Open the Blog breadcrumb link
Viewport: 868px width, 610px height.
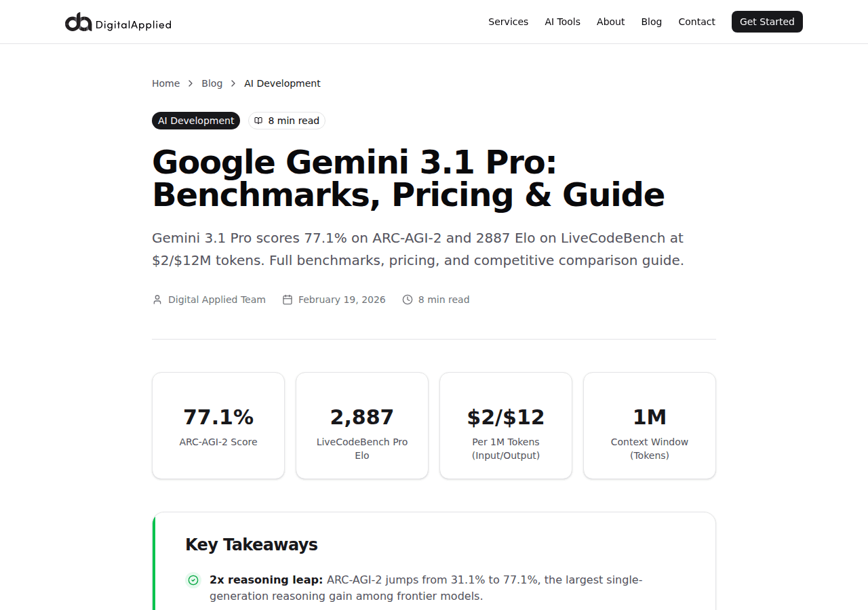[212, 83]
